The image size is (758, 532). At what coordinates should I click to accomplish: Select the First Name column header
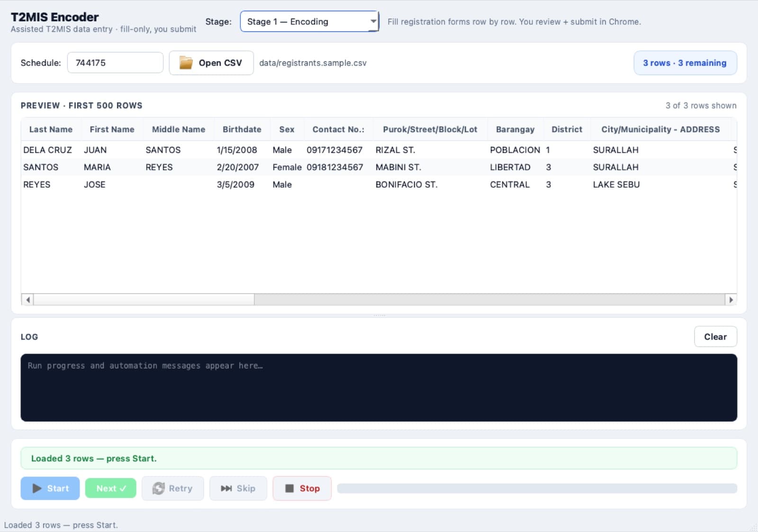(x=112, y=129)
